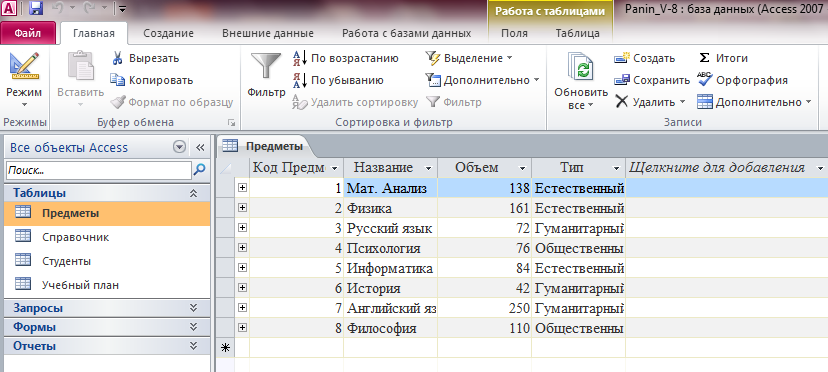Image resolution: width=828 pixels, height=372 pixels.
Task: Click the Режим view mode icon
Action: 24,66
